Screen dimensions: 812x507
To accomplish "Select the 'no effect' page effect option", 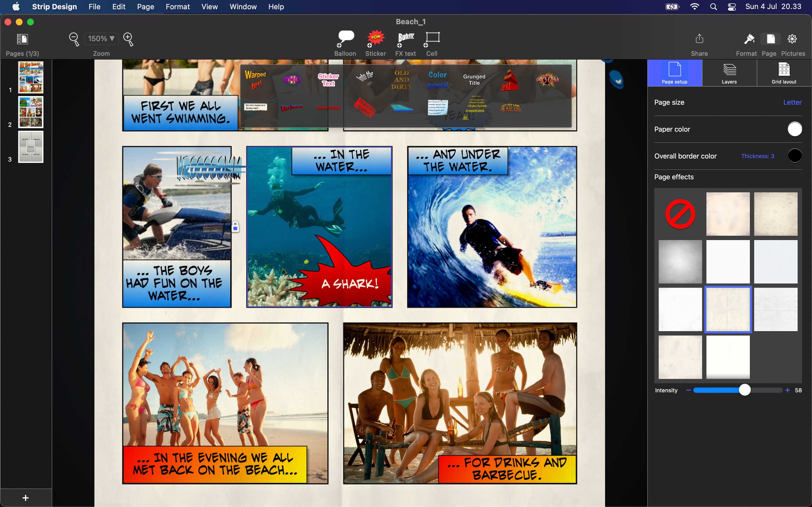I will pyautogui.click(x=680, y=214).
